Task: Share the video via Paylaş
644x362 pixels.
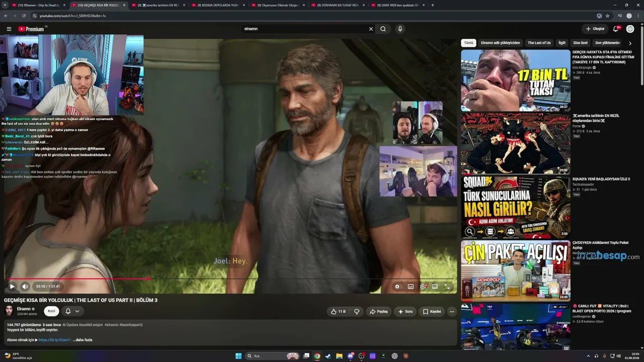Action: [x=378, y=312]
